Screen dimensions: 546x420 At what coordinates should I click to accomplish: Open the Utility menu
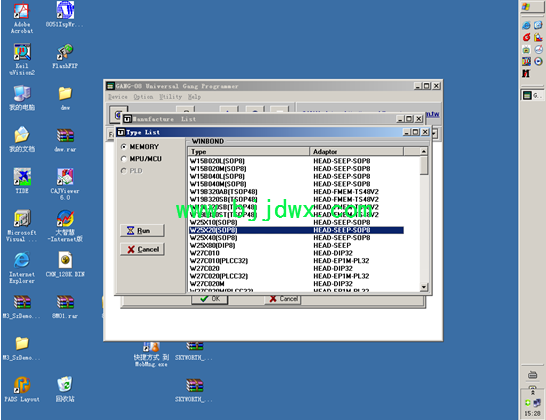click(171, 97)
